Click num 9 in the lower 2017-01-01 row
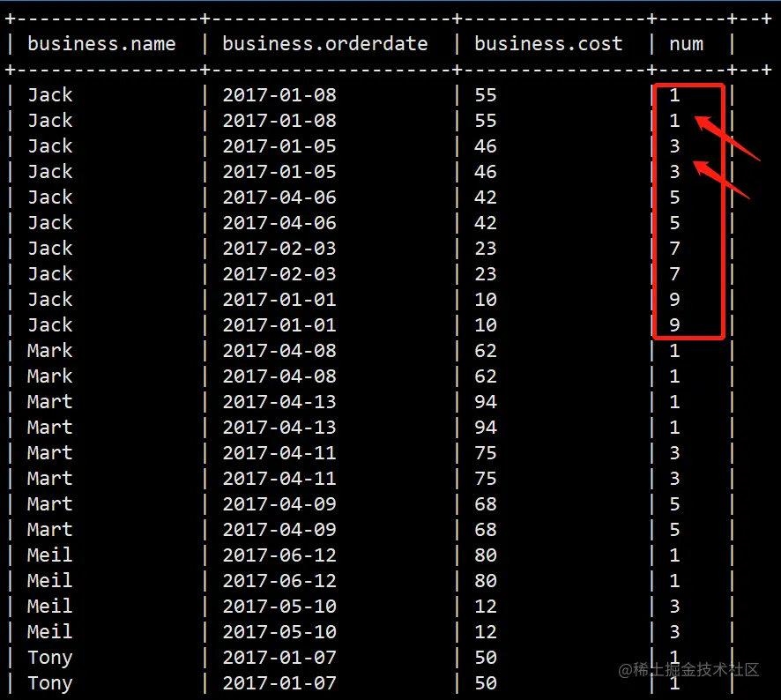The image size is (781, 700). 674,324
